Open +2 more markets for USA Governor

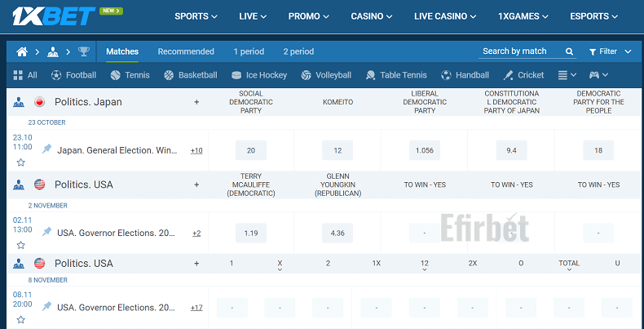point(196,233)
